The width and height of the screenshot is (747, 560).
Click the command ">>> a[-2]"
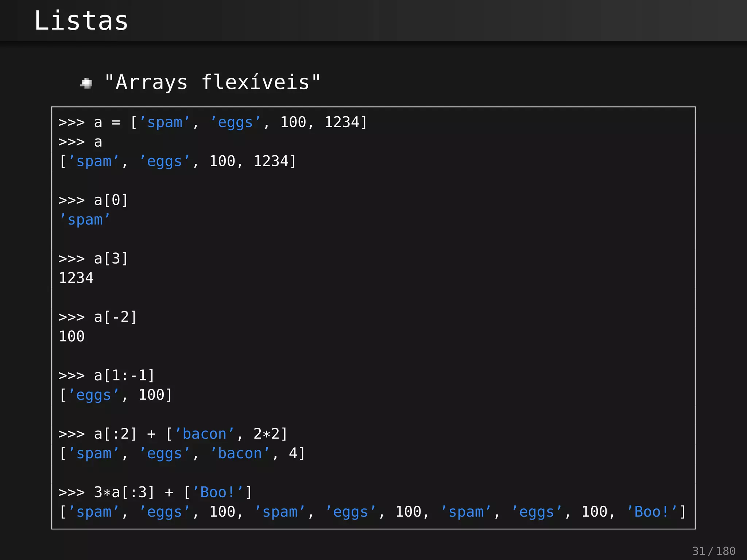click(98, 317)
